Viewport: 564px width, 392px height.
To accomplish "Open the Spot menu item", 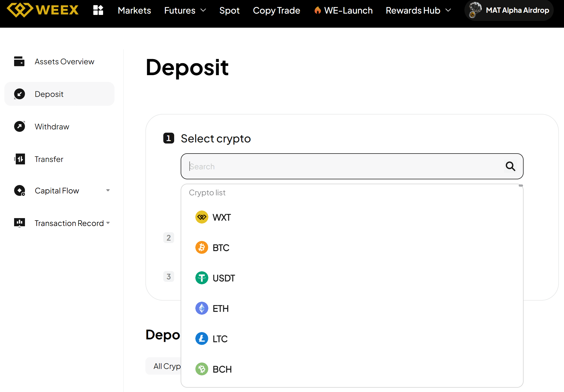I will (x=229, y=10).
